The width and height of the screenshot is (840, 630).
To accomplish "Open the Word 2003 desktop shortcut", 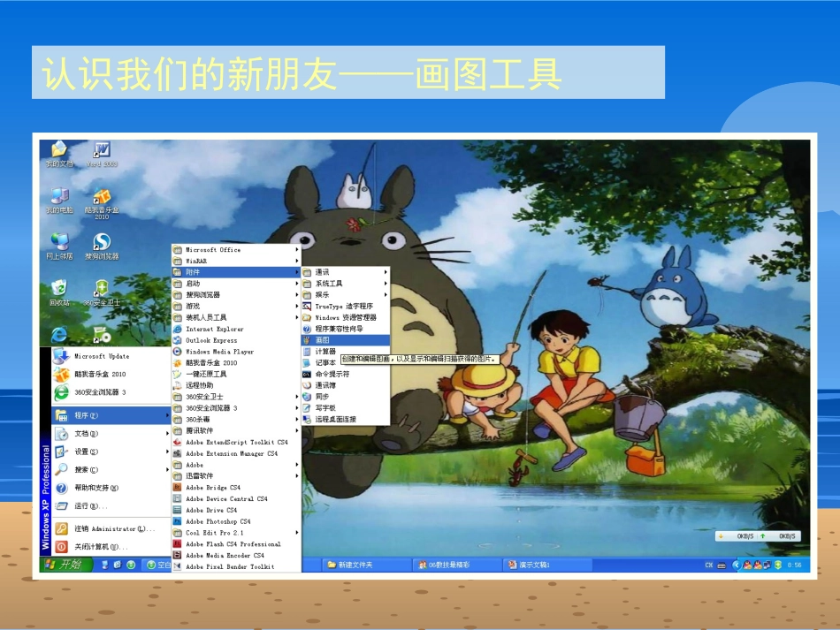I will tap(102, 154).
